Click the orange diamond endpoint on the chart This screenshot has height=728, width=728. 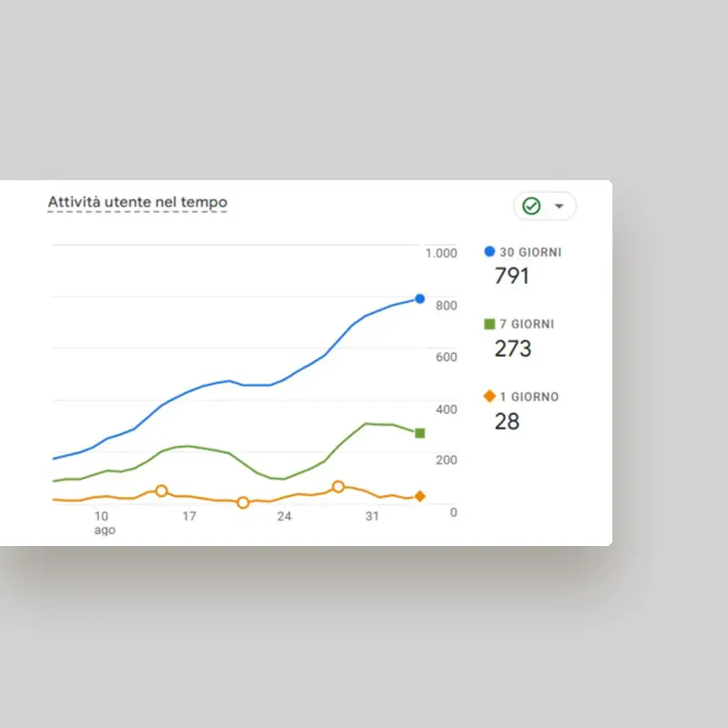coord(420,496)
